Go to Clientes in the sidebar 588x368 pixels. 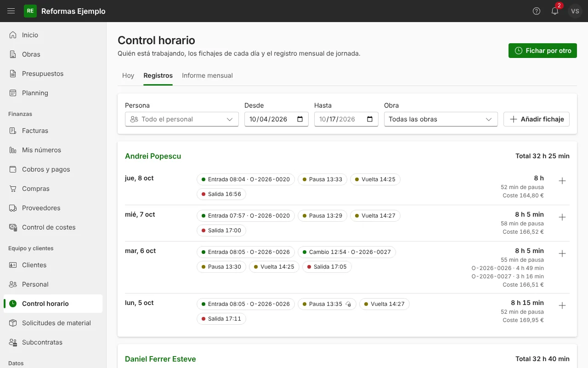click(x=53, y=265)
